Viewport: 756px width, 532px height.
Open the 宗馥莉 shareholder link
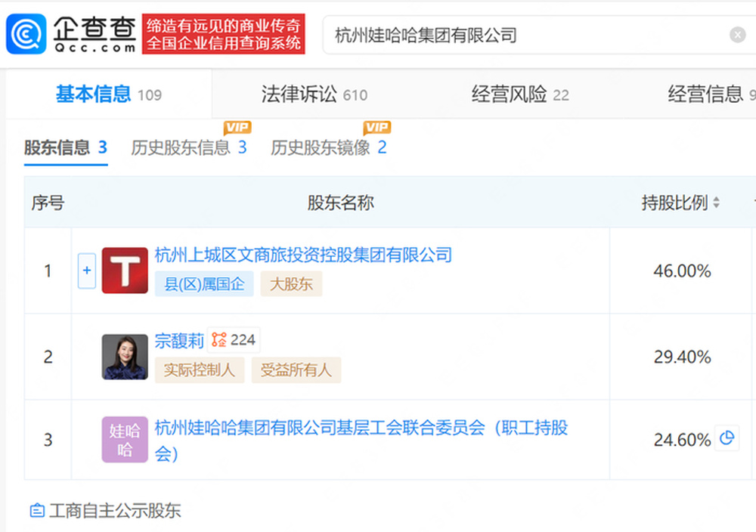tap(179, 341)
